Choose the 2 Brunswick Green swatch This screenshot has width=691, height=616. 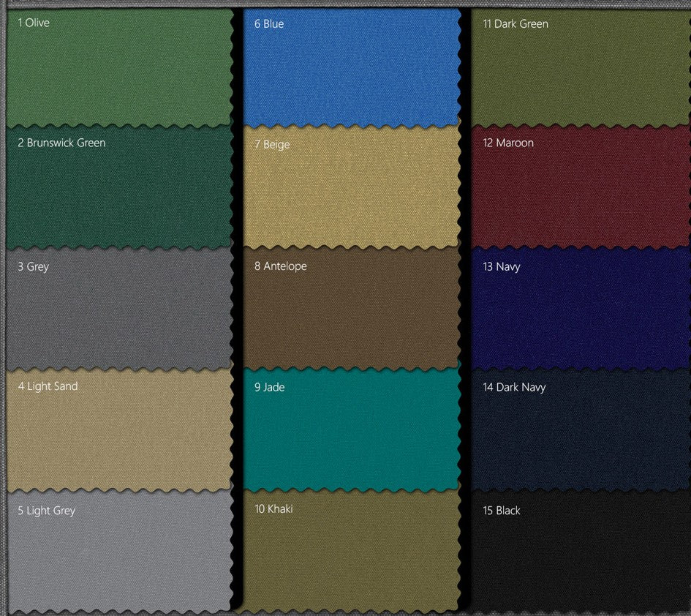(x=120, y=188)
